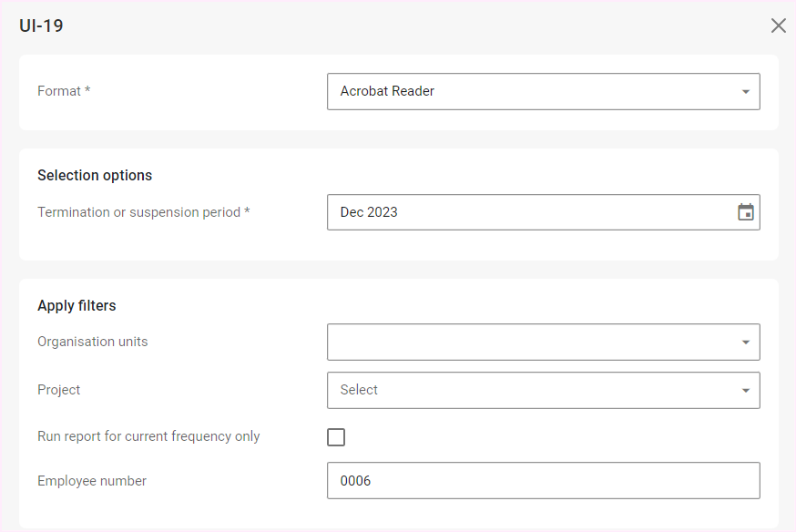Click the UI-19 dialog title

[x=41, y=26]
